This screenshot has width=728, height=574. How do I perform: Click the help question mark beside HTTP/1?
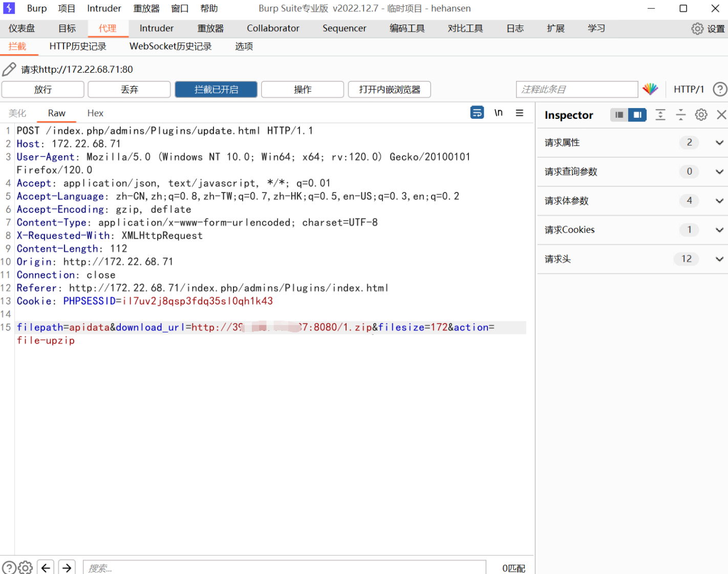[720, 89]
